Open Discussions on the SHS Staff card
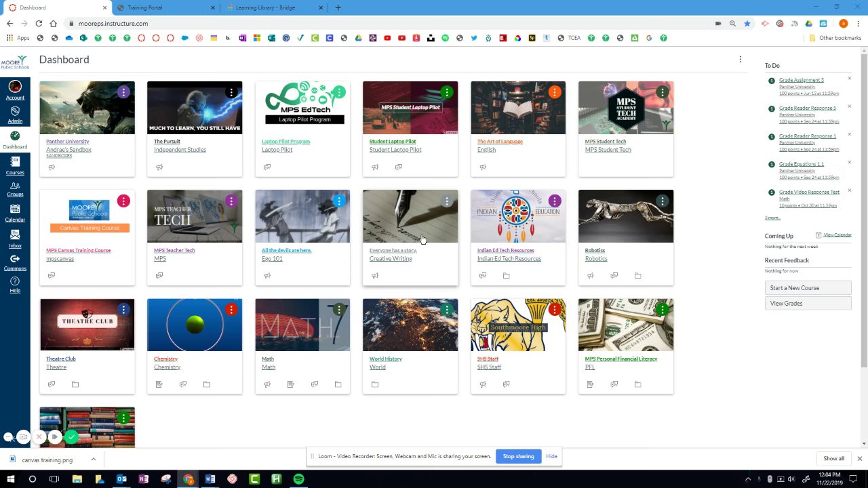868x488 pixels. tap(506, 384)
